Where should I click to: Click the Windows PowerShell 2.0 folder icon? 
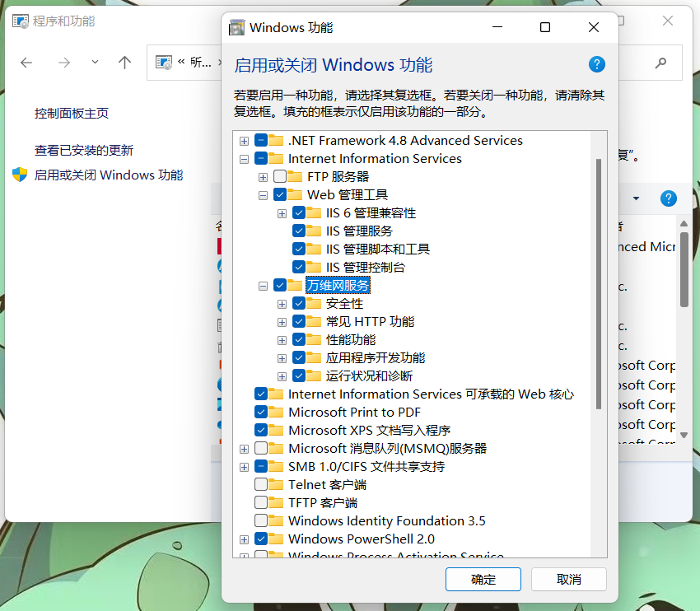click(276, 539)
